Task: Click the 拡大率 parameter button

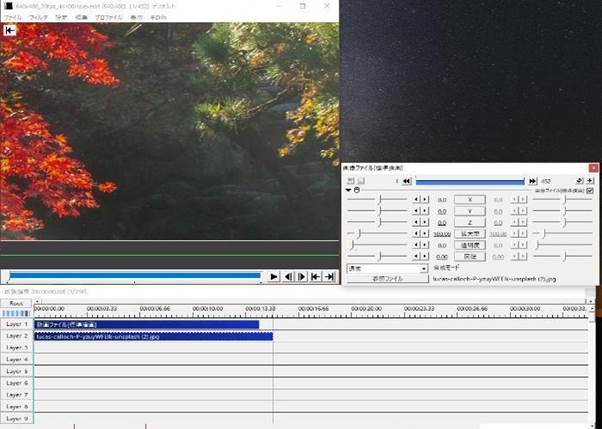Action: tap(471, 232)
